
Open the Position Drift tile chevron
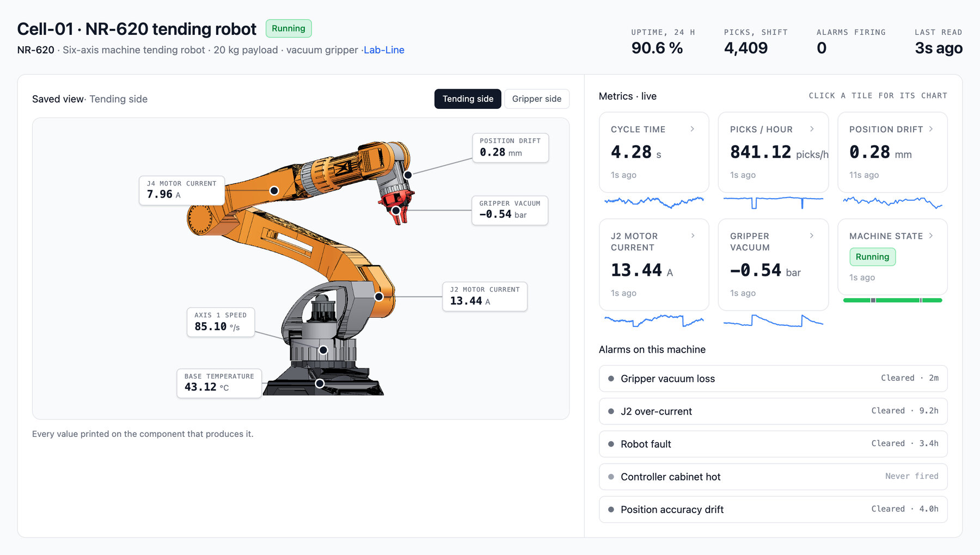931,129
